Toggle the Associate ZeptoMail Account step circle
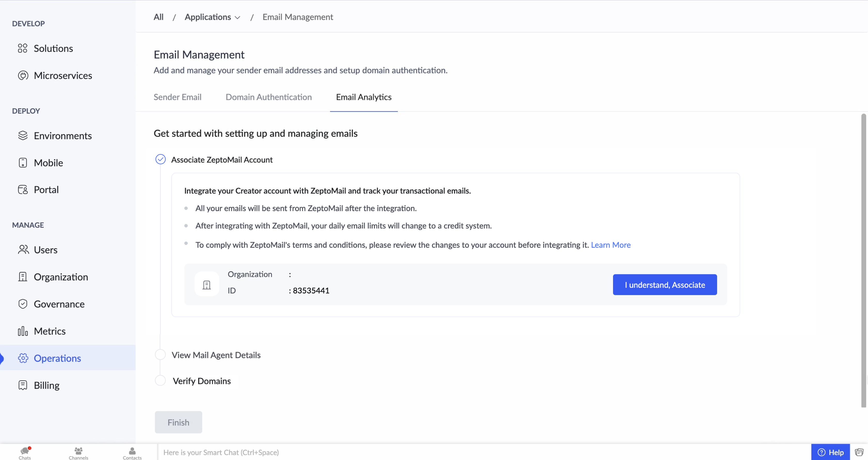 click(160, 159)
